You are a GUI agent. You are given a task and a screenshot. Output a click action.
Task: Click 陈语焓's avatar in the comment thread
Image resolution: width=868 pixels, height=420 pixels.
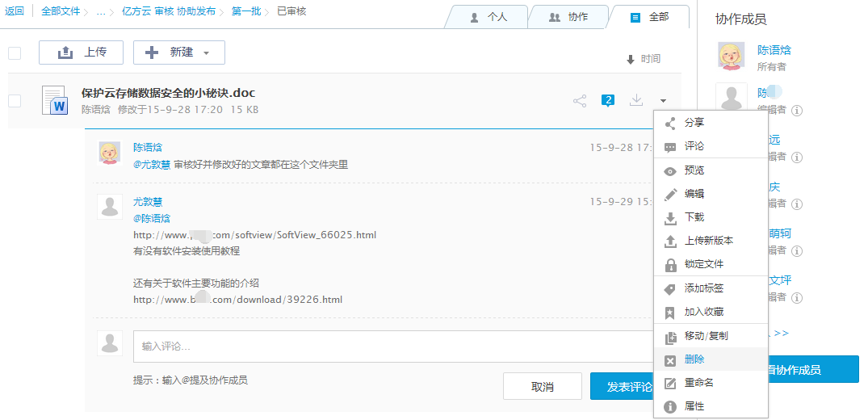coord(109,153)
